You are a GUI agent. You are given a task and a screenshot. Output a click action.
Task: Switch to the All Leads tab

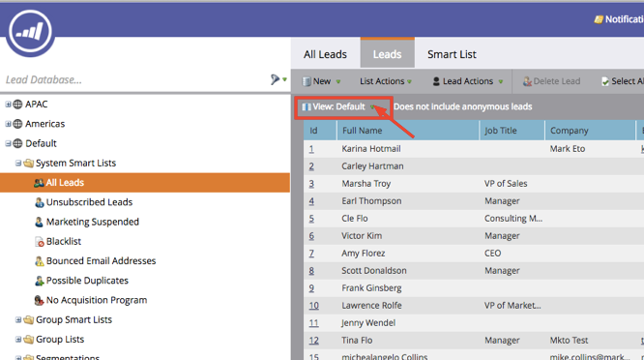[x=325, y=54]
